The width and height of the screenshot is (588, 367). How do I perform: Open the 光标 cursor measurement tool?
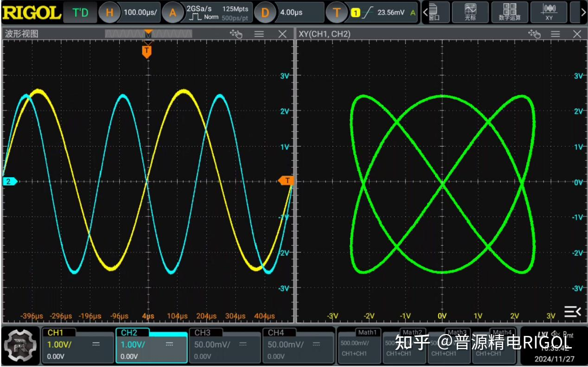pos(470,12)
